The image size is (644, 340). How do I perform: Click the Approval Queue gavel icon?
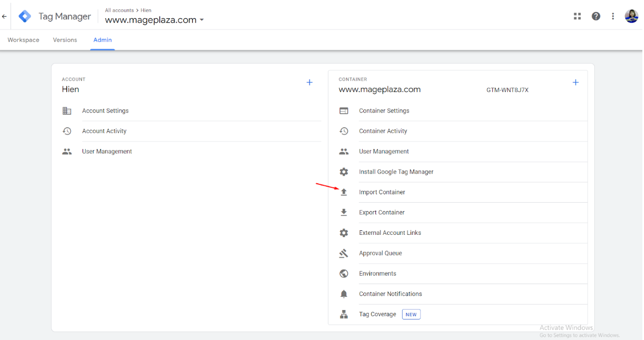(344, 253)
